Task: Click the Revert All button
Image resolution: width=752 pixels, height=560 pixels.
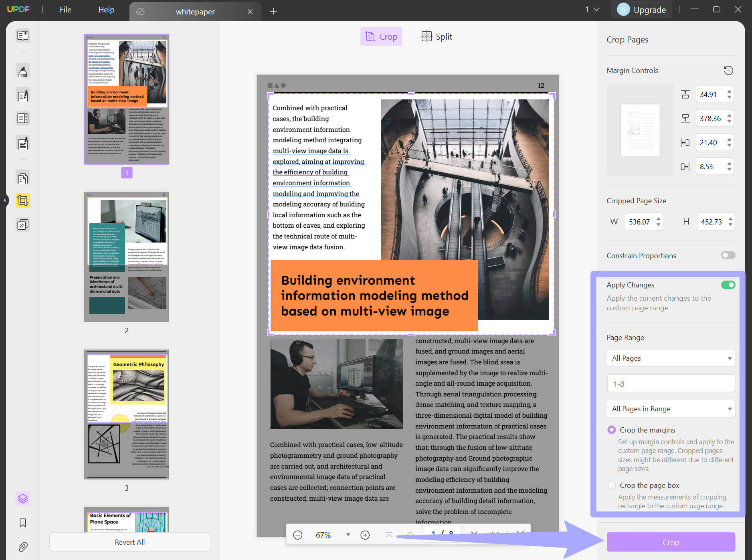Action: [129, 542]
